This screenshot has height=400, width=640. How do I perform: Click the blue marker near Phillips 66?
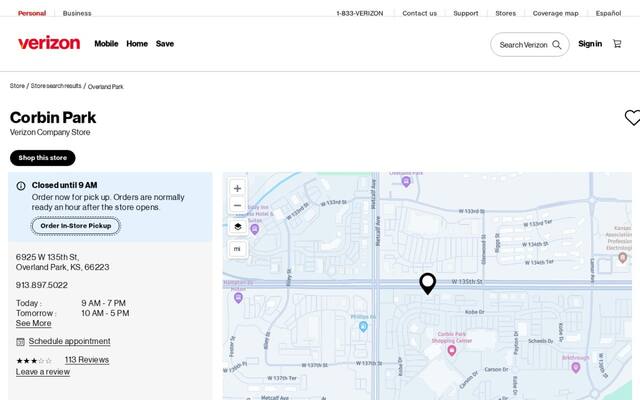(363, 327)
